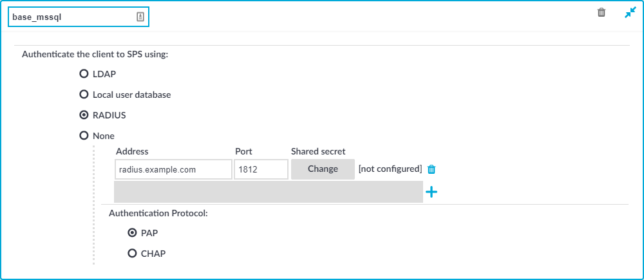Click the Shared secret column header
644x280 pixels.
point(318,151)
